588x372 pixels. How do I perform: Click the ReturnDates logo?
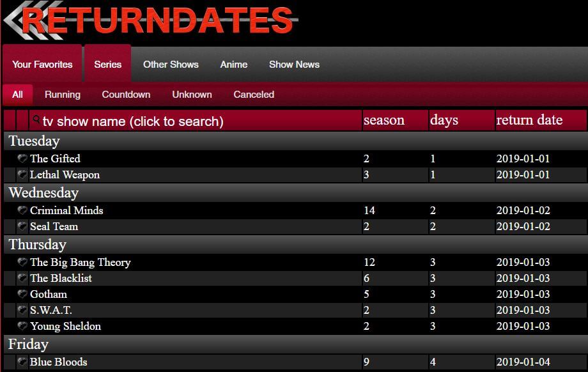pos(151,20)
